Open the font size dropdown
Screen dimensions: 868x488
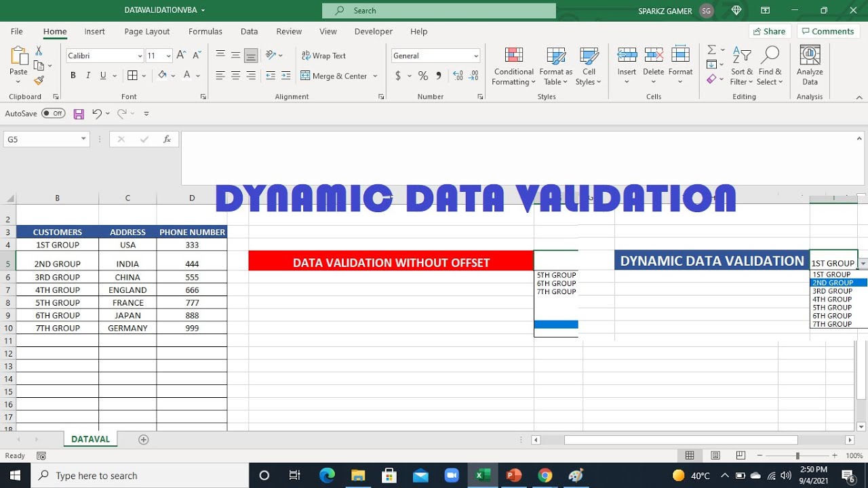coord(169,56)
